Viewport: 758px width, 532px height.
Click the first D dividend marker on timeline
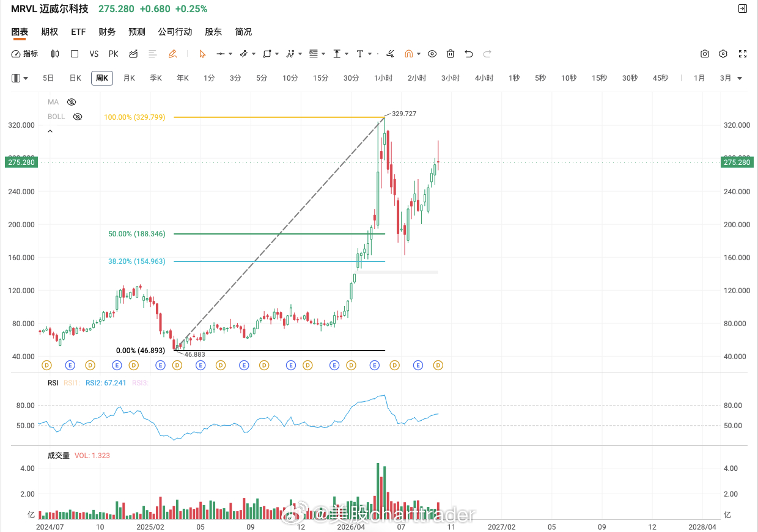(46, 365)
